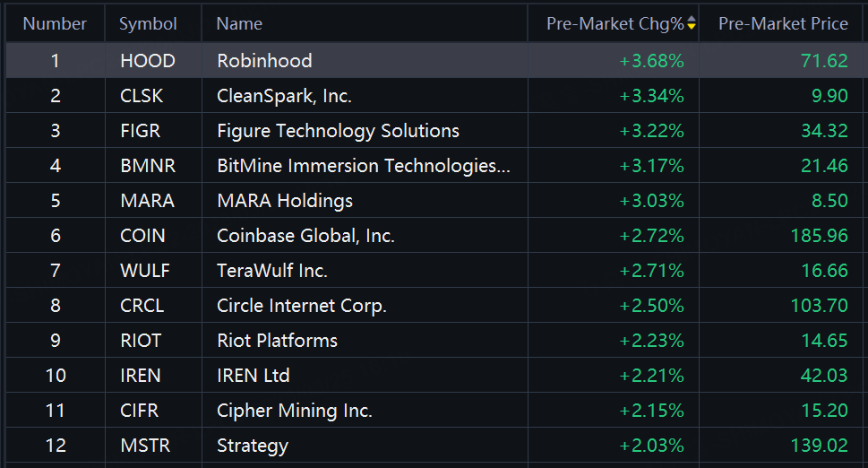Click Figure Technology Solutions name
This screenshot has height=468, width=868.
(x=338, y=131)
